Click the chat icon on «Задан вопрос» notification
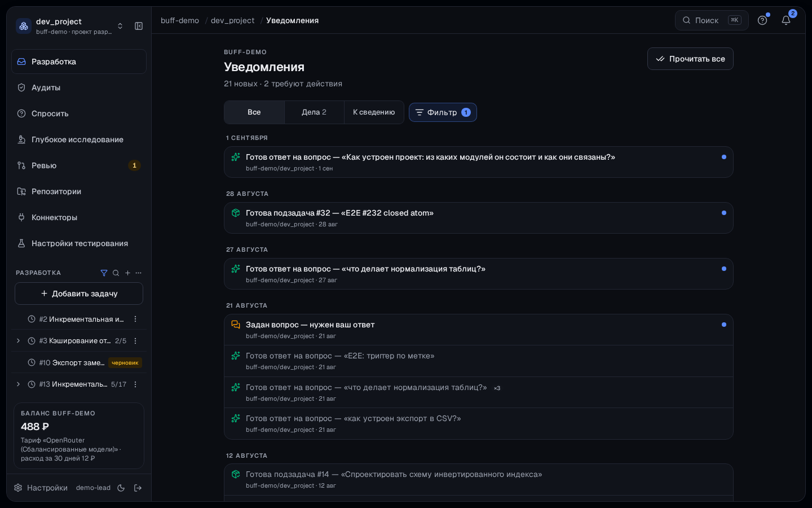Screen dimensions: 812x508 coord(236,325)
